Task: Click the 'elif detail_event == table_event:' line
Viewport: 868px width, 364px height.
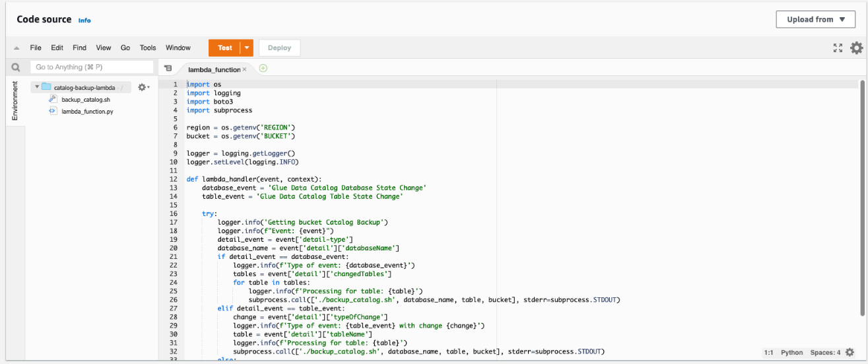Action: [281, 308]
